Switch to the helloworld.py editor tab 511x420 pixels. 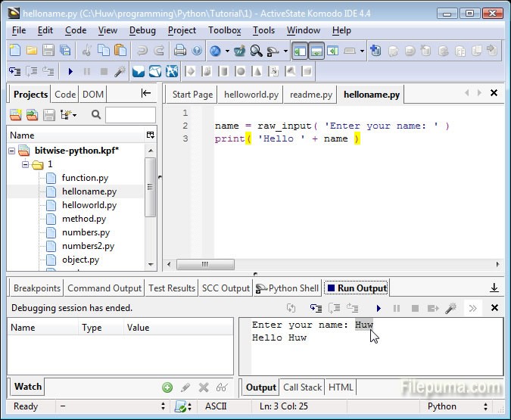(x=251, y=95)
